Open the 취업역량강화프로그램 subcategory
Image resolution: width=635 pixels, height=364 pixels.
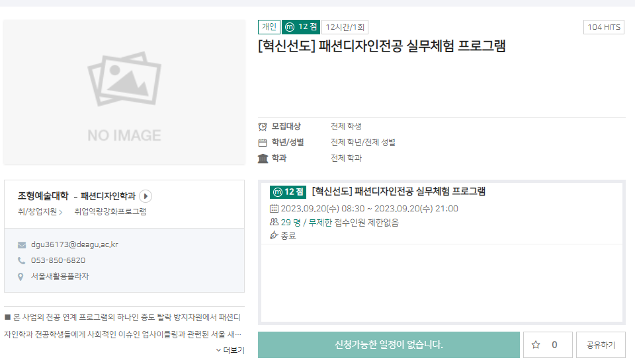110,212
